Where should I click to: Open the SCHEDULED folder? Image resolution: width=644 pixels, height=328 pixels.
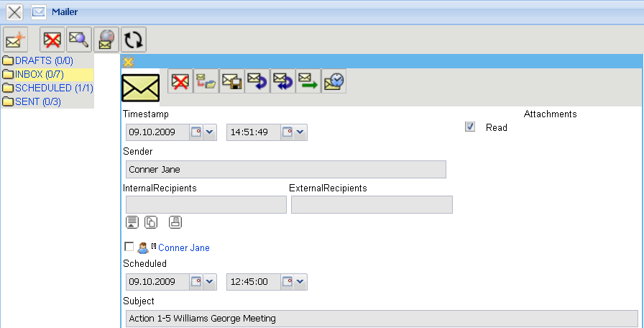[54, 88]
